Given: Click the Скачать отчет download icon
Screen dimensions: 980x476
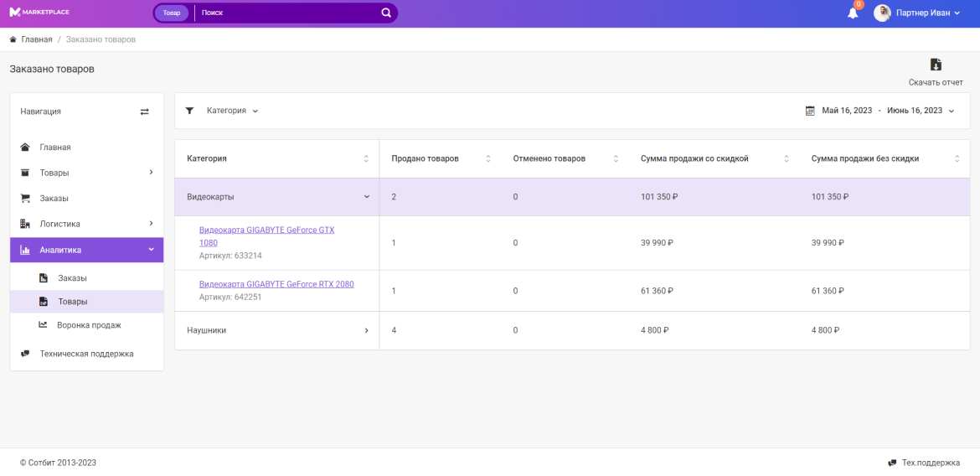Looking at the screenshot, I should click(936, 65).
